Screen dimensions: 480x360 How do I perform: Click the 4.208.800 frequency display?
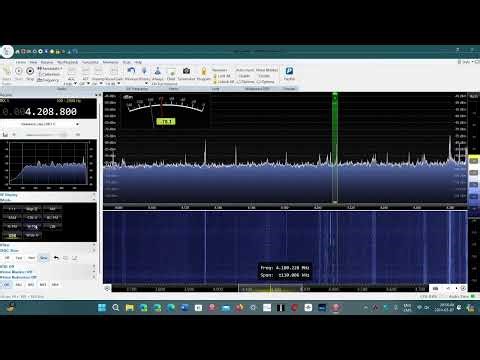point(51,112)
